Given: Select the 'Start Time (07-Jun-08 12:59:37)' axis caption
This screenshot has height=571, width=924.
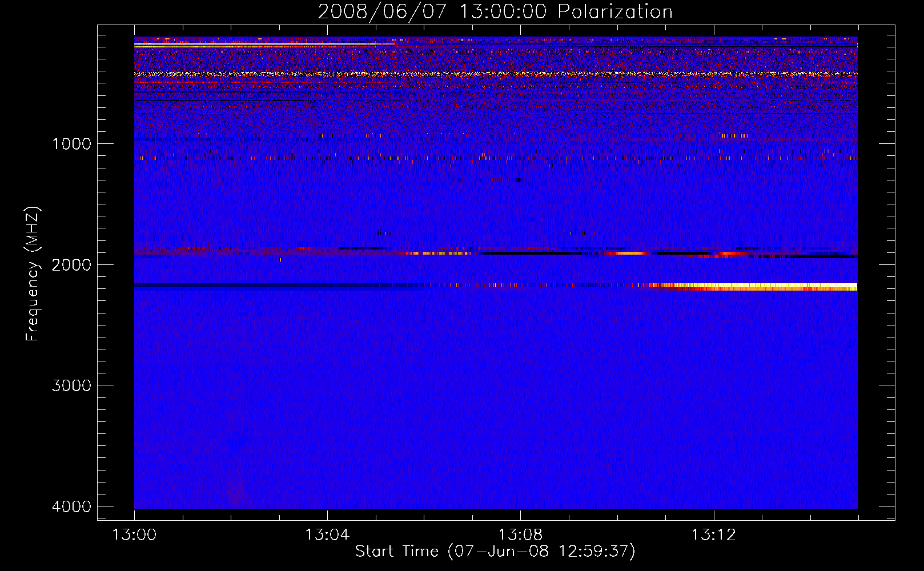Looking at the screenshot, I should click(495, 551).
